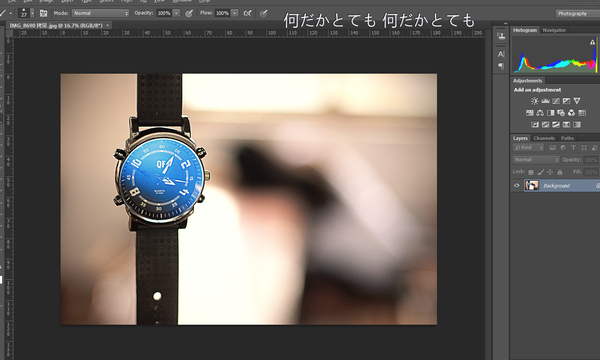
Task: Switch to the Navigator tab
Action: (554, 30)
